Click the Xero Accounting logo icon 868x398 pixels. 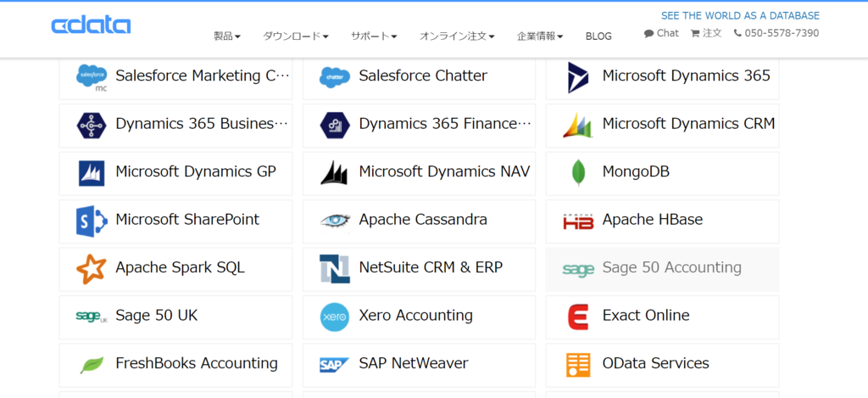coord(334,317)
